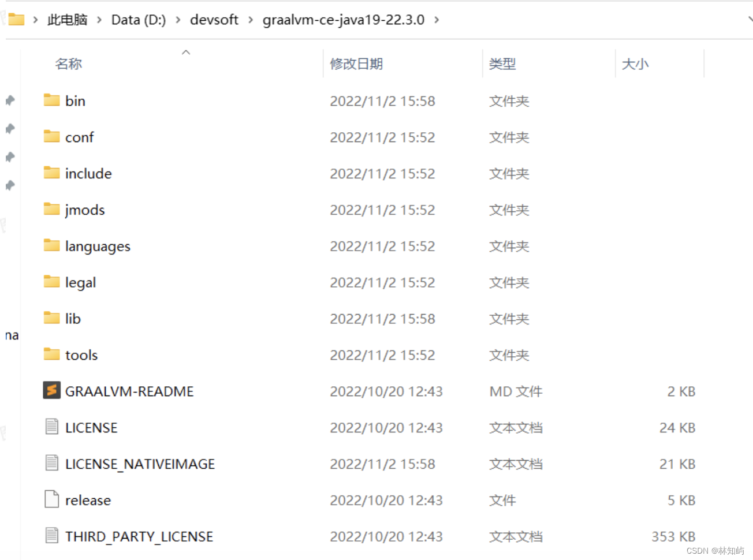Sort by the 大小 column header
Screen dimensions: 753x560
(635, 64)
